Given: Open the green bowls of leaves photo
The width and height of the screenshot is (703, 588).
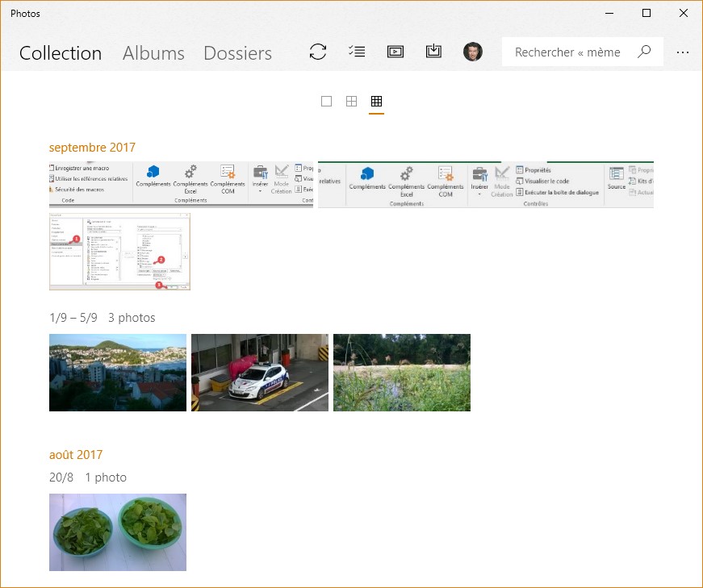Looking at the screenshot, I should coord(118,532).
